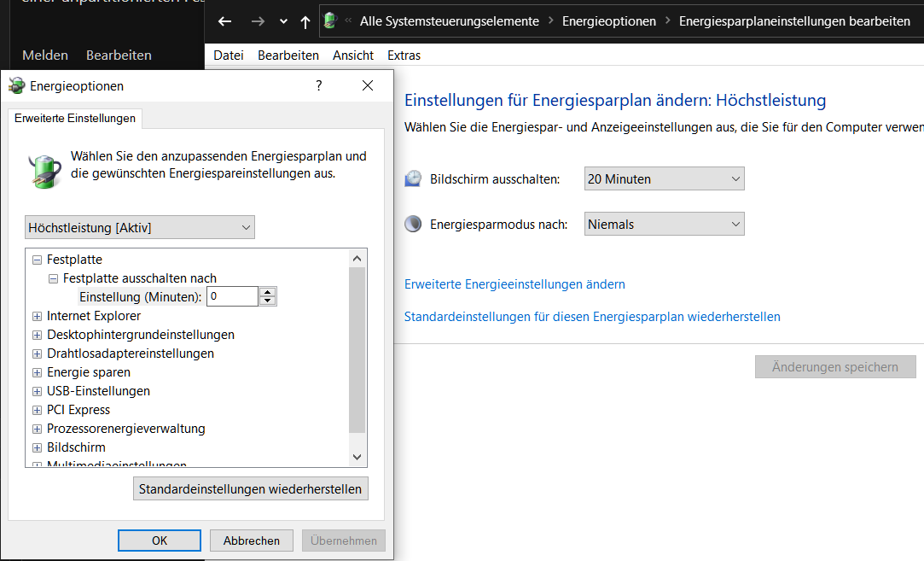
Task: Click the Einstellung (Minuten) input field
Action: coord(232,296)
